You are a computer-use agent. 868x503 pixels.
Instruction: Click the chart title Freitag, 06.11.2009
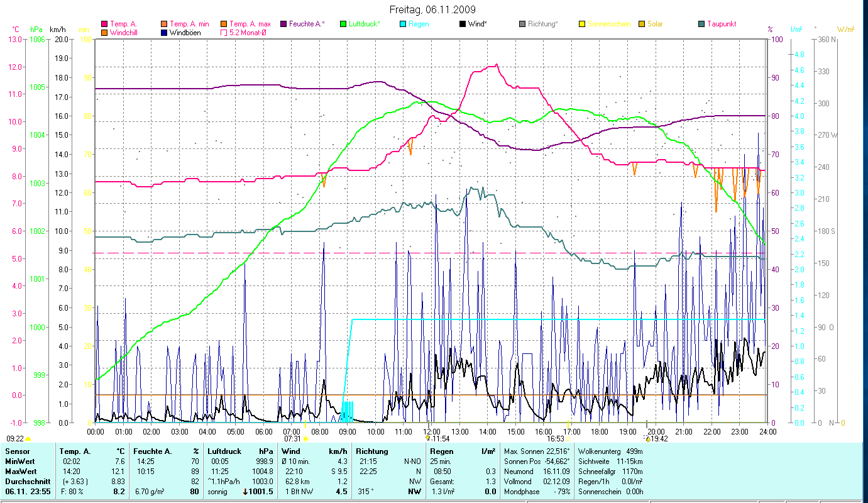pyautogui.click(x=432, y=9)
